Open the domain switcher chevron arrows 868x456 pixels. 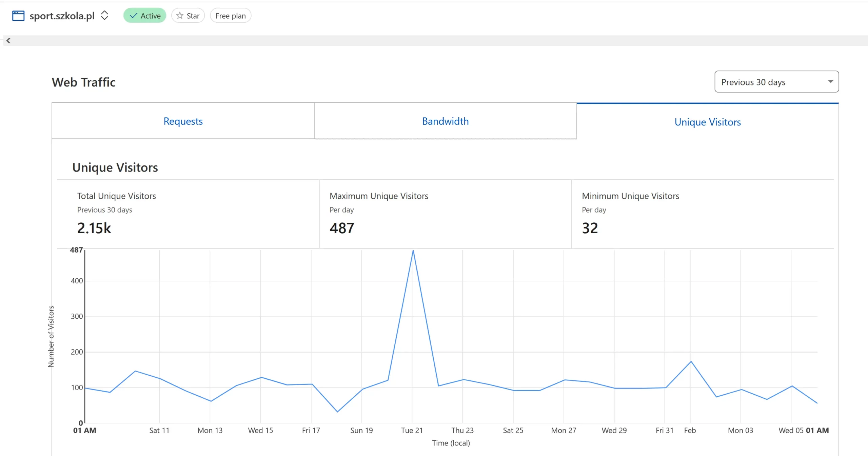tap(104, 15)
